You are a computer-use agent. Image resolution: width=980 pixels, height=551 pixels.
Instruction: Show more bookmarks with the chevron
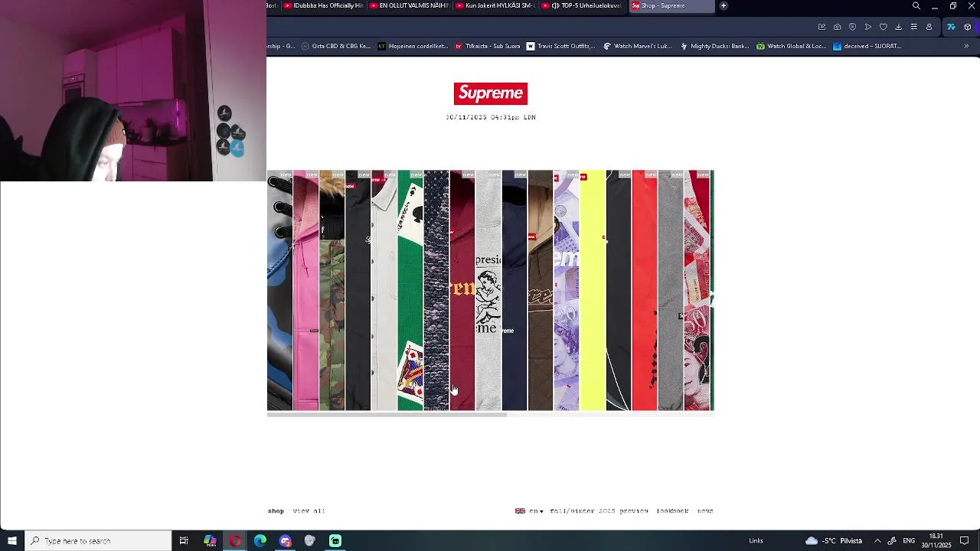coord(966,46)
